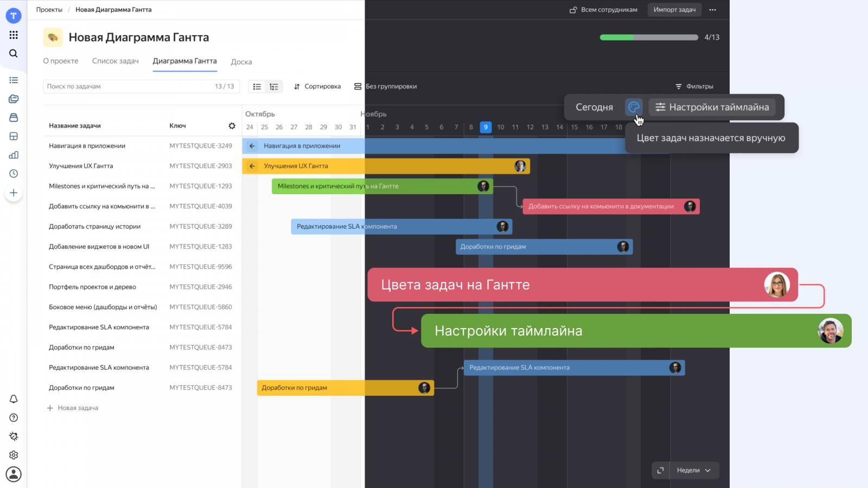Image resolution: width=868 pixels, height=488 pixels.
Task: Open the Доска tab
Action: pyautogui.click(x=241, y=62)
